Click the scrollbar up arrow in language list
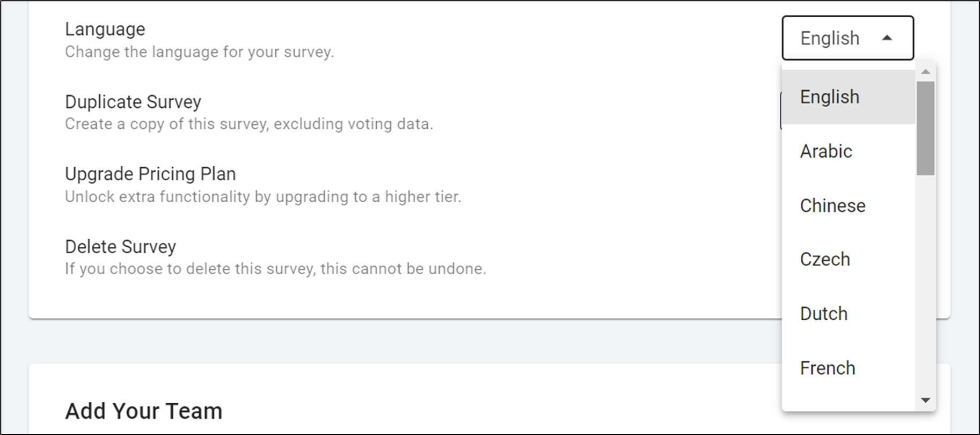The width and height of the screenshot is (980, 435). (x=925, y=72)
